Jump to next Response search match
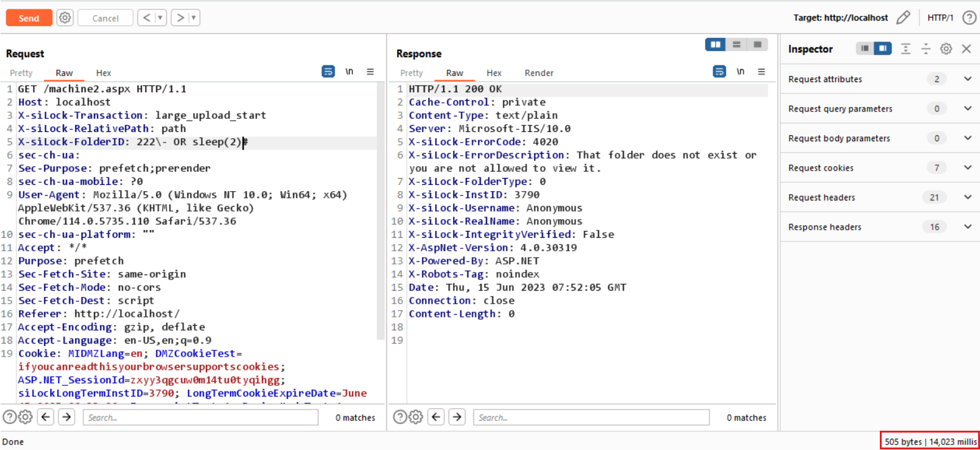980x450 pixels. click(457, 417)
